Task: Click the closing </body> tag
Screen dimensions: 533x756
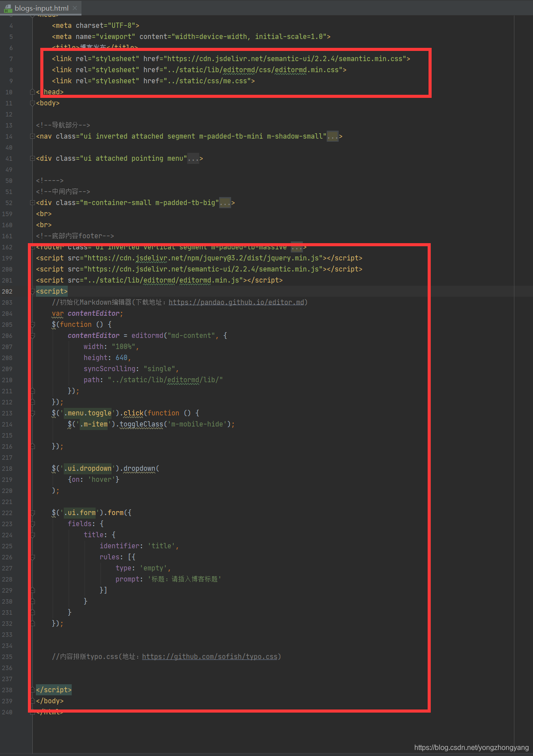Action: [x=50, y=701]
